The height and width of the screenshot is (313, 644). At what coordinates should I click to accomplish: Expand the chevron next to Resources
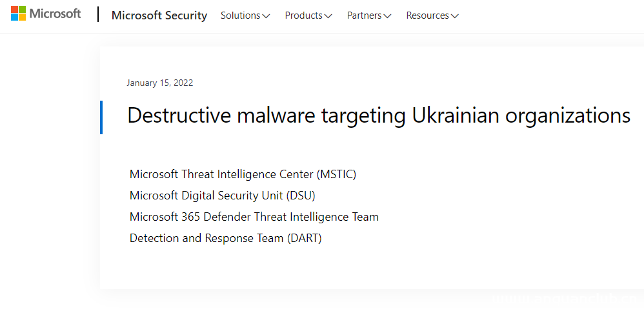(455, 16)
